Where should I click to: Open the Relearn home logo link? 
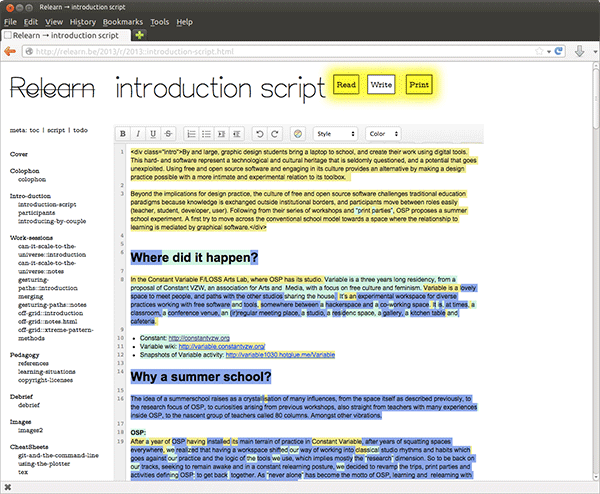point(52,88)
